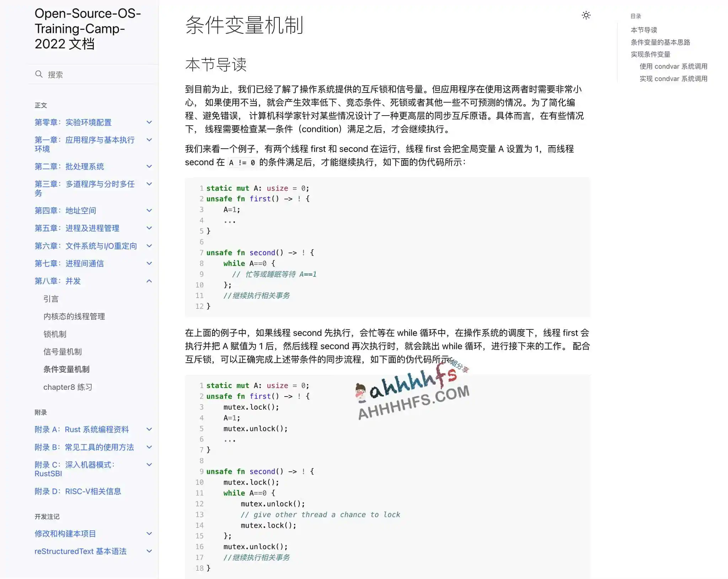
Task: Open the chapter8 练习 page
Action: pyautogui.click(x=68, y=387)
